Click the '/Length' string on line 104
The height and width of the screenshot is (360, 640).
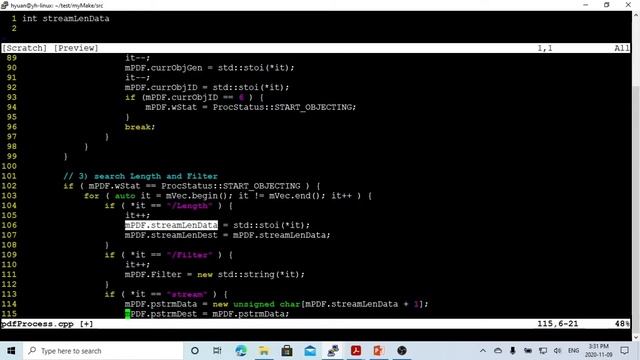coord(190,205)
